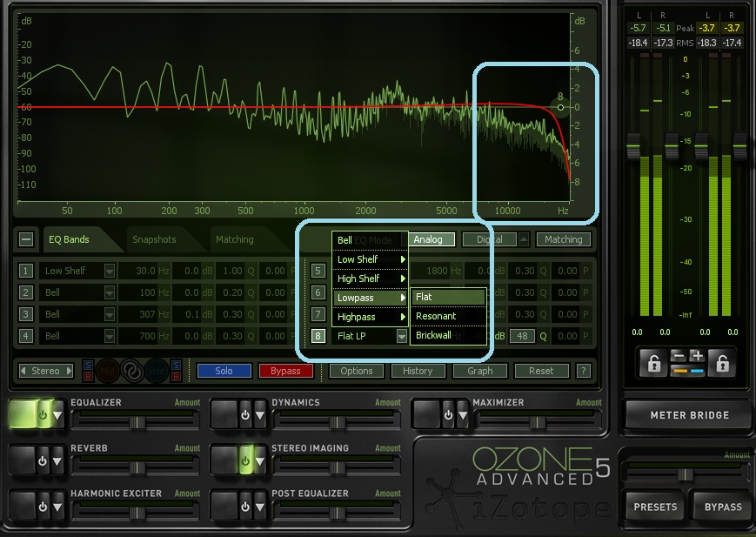The width and height of the screenshot is (756, 537).
Task: Solo the Mid channel with its S button
Action: coord(88,366)
